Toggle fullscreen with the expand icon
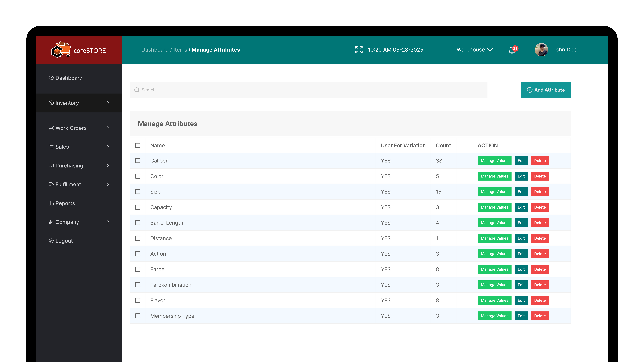Image resolution: width=644 pixels, height=362 pixels. 359,50
